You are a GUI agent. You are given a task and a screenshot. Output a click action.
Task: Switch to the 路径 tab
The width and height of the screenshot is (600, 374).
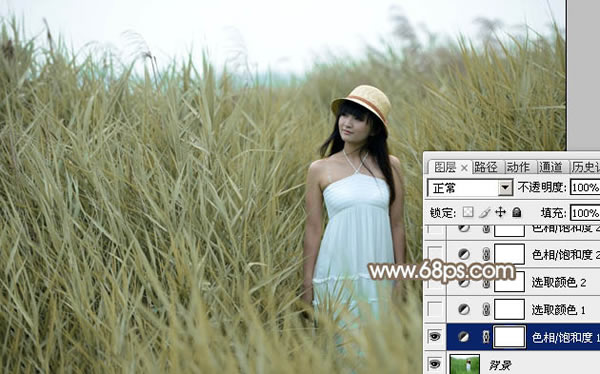coord(485,167)
